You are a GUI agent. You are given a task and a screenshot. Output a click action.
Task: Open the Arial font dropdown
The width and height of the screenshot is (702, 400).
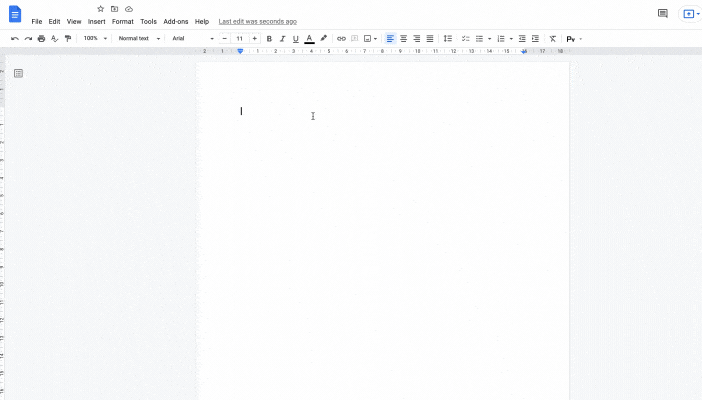(x=192, y=38)
